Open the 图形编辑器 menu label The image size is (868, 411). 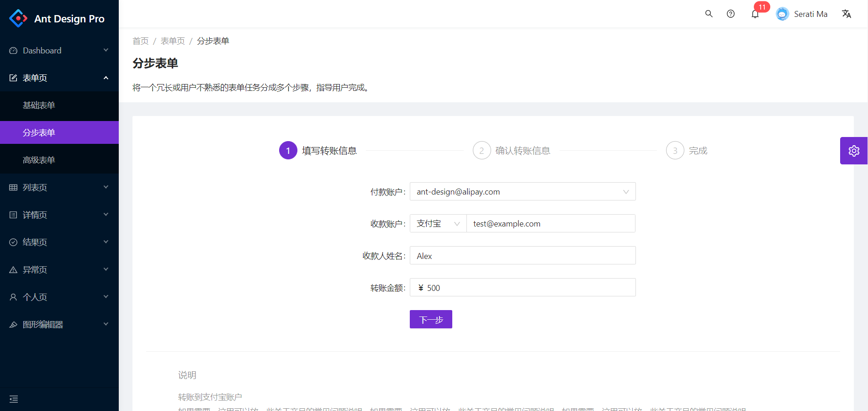(x=43, y=325)
